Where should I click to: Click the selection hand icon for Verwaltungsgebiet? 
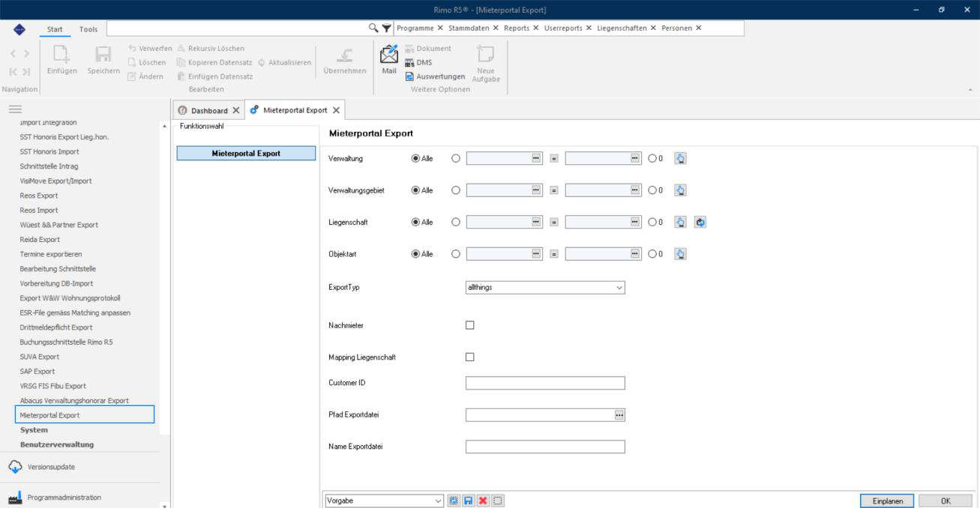click(x=680, y=190)
